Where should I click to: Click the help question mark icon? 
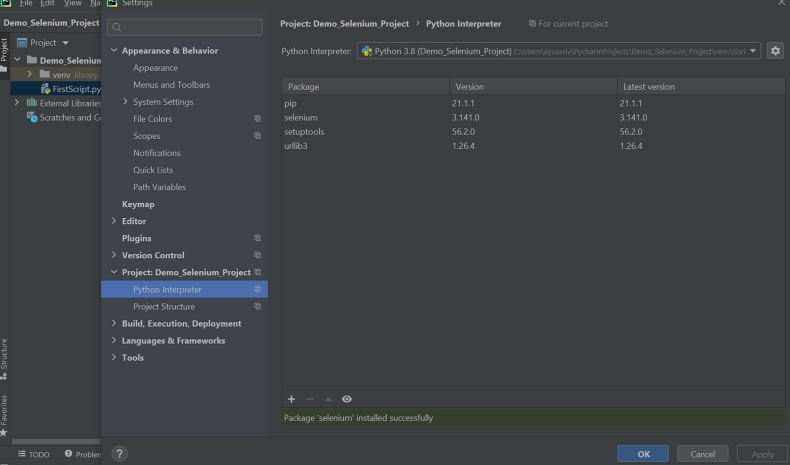(119, 454)
